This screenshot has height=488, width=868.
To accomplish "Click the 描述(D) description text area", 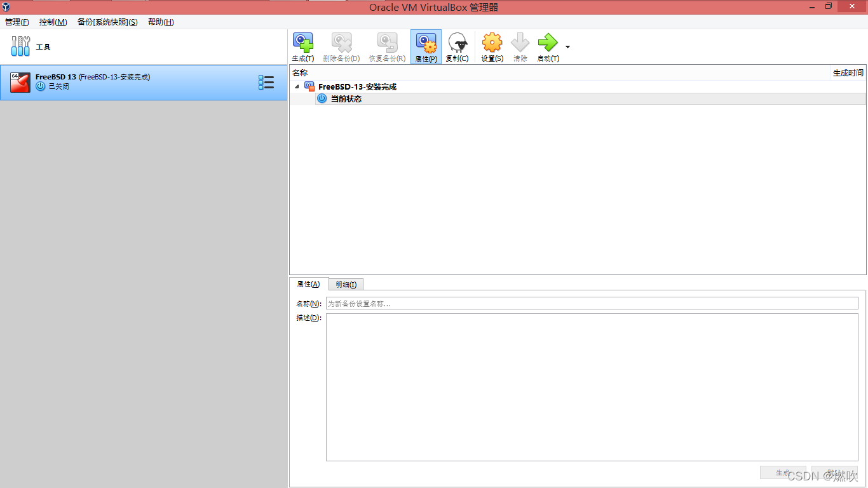I will pyautogui.click(x=592, y=387).
